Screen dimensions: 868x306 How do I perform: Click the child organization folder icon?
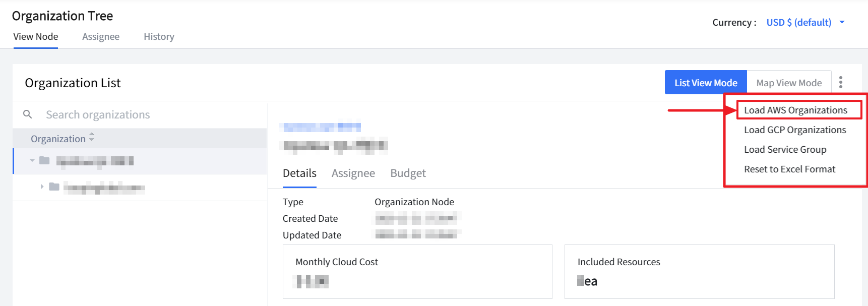coord(54,187)
